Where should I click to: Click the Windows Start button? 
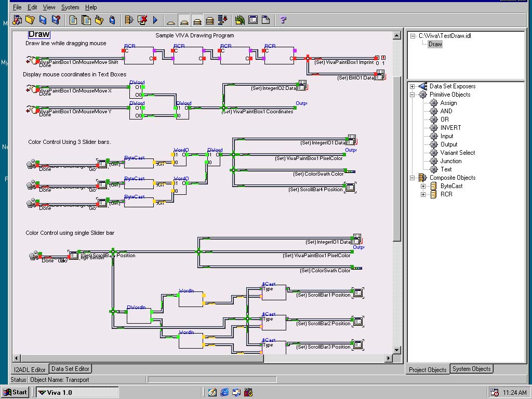(15, 392)
